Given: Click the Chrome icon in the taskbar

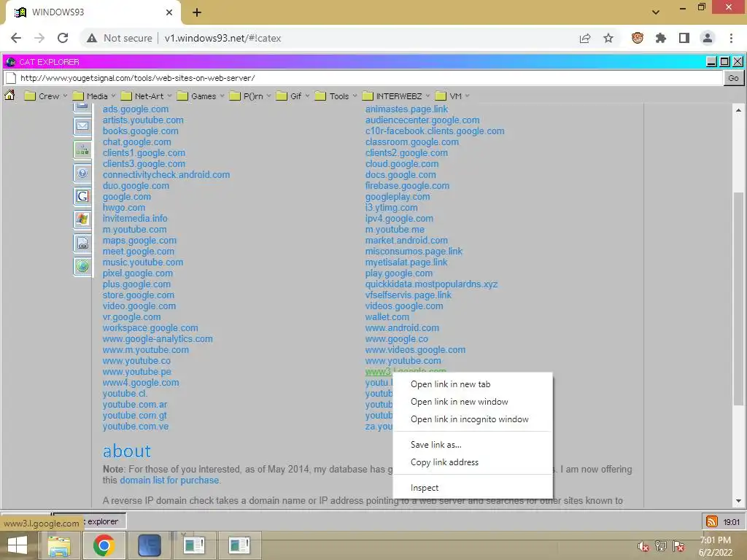Looking at the screenshot, I should (104, 545).
